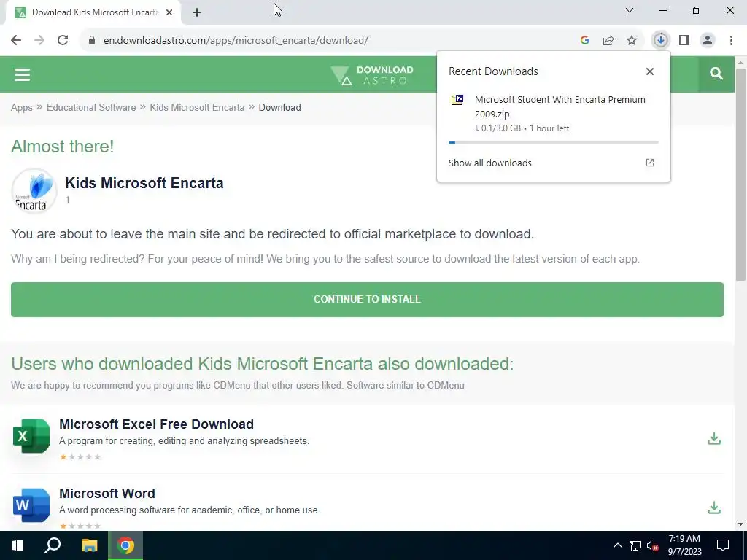Image resolution: width=747 pixels, height=560 pixels.
Task: Click the muted volume tray icon
Action: pyautogui.click(x=653, y=545)
